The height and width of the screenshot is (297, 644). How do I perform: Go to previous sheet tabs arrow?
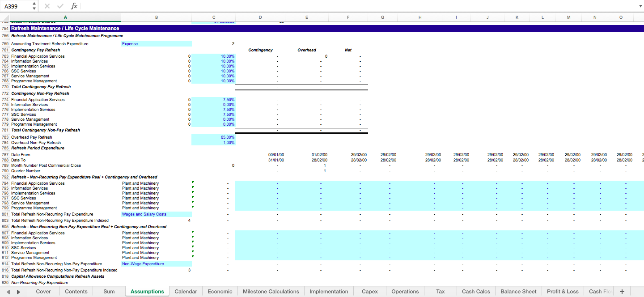(x=8, y=292)
